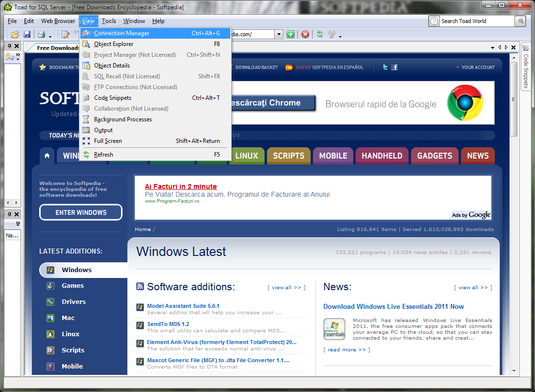Click the Twitter icon on Softpedia header

coord(385,67)
